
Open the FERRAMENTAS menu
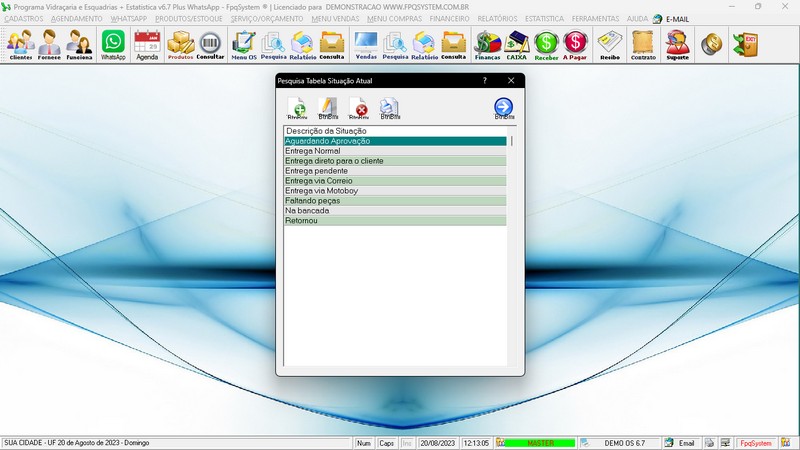(x=595, y=19)
